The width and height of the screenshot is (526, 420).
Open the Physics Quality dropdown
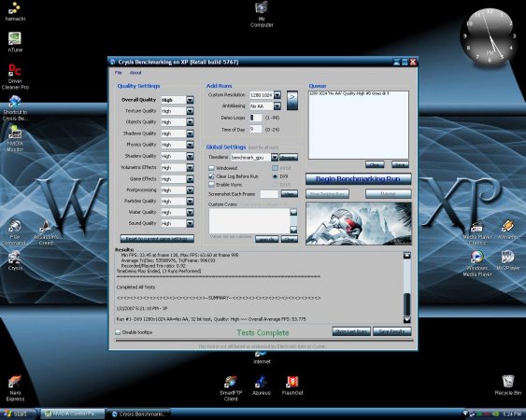(x=190, y=145)
